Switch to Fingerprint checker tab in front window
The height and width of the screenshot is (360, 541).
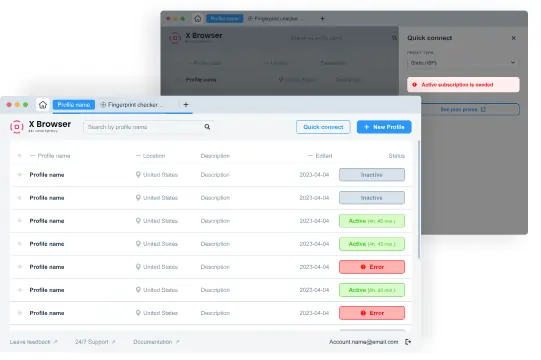131,105
